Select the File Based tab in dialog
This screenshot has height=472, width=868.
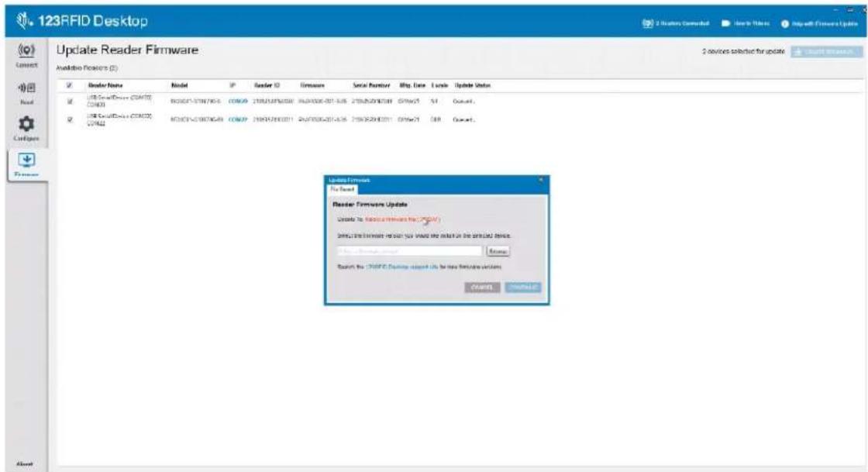[342, 189]
